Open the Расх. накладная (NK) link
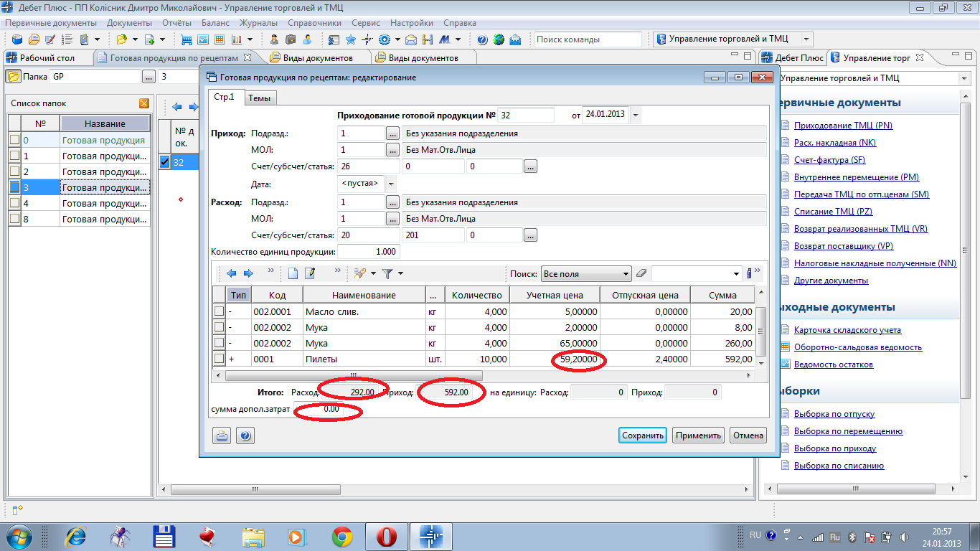The height and width of the screenshot is (551, 980). pyautogui.click(x=835, y=143)
